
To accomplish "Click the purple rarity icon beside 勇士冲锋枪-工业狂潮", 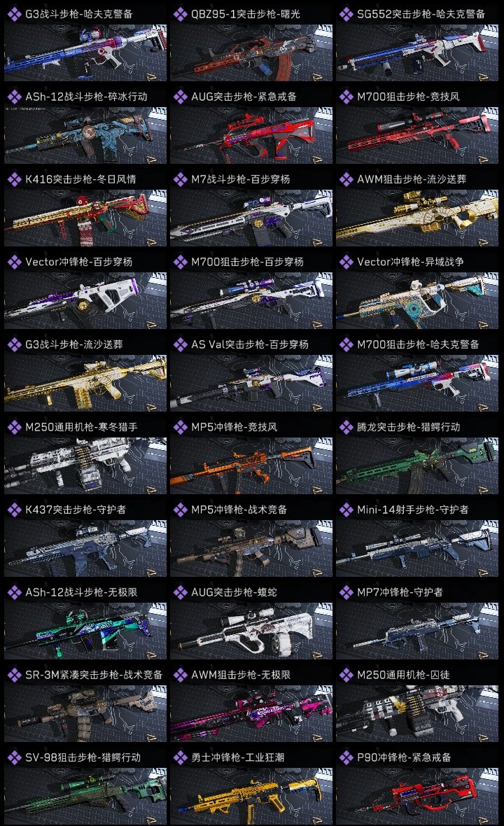I will click(181, 757).
